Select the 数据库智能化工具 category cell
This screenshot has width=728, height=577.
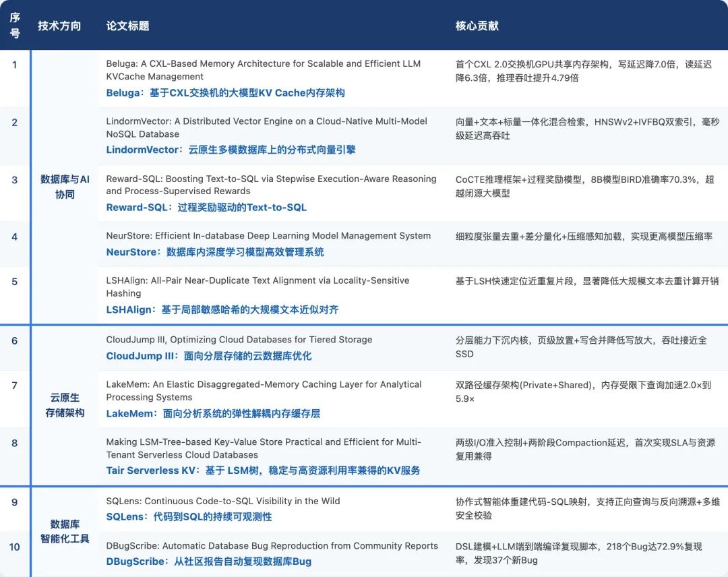coord(65,532)
